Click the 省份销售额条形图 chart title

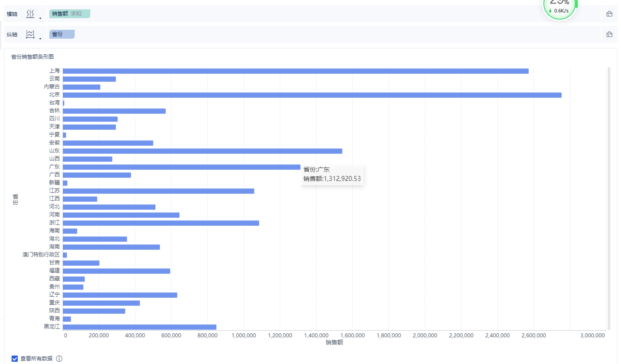[x=32, y=57]
